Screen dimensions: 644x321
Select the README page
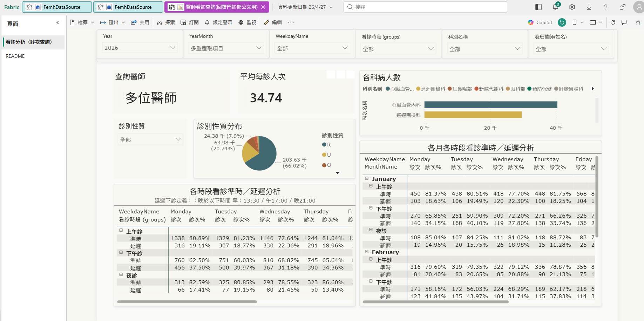point(15,56)
